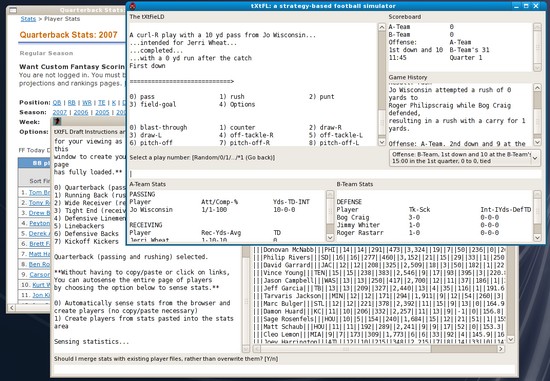Click the tXtFL window's red application icon

click(133, 6)
